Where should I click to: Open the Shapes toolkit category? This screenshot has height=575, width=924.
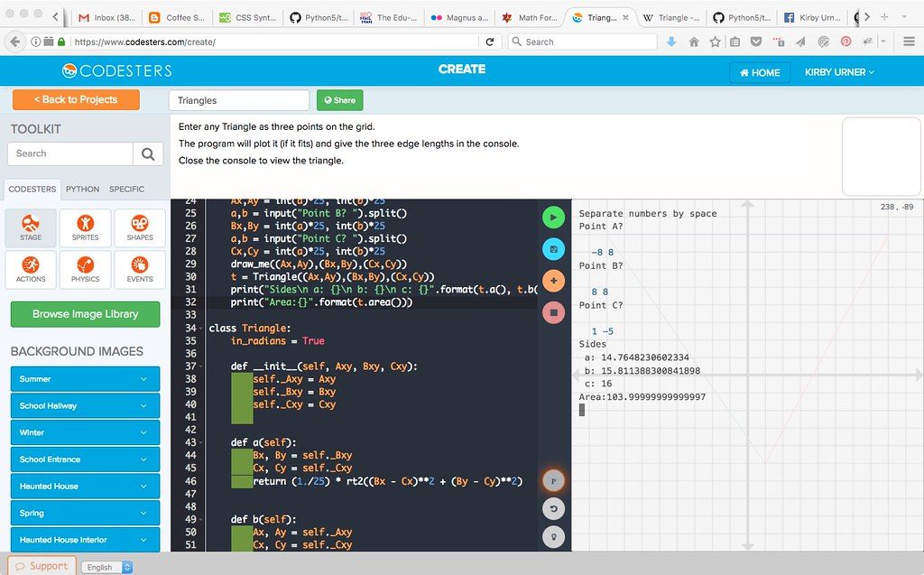coord(140,227)
